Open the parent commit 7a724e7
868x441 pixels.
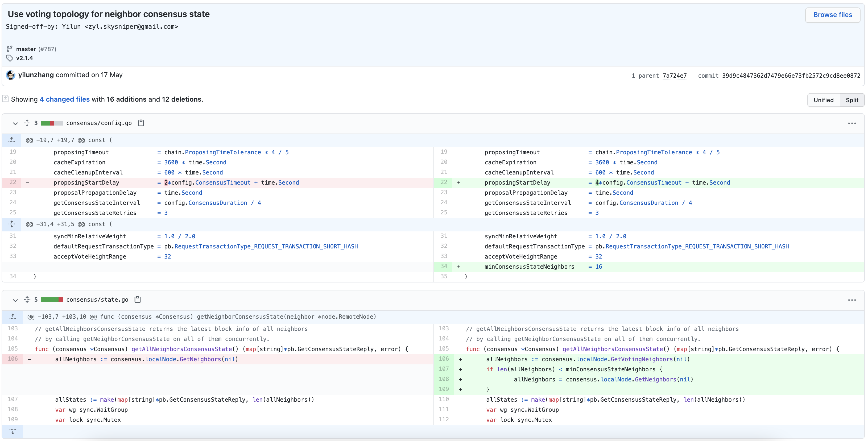coord(674,76)
